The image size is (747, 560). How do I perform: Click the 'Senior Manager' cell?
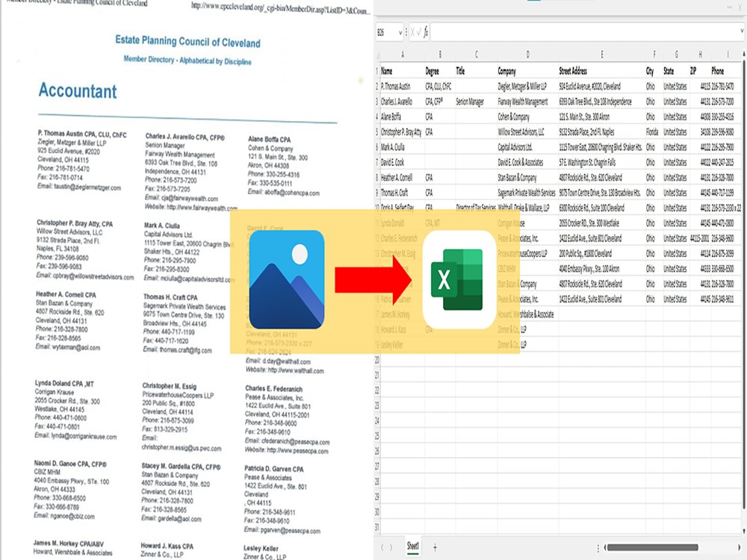click(477, 102)
